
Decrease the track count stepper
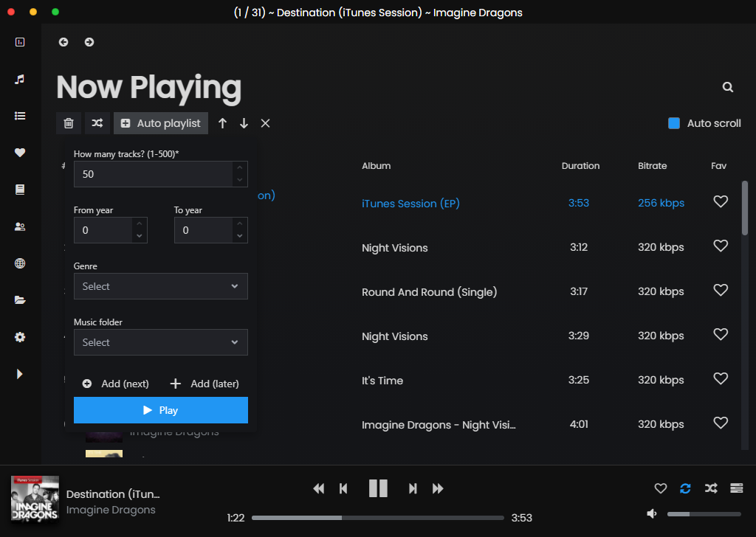tap(240, 180)
